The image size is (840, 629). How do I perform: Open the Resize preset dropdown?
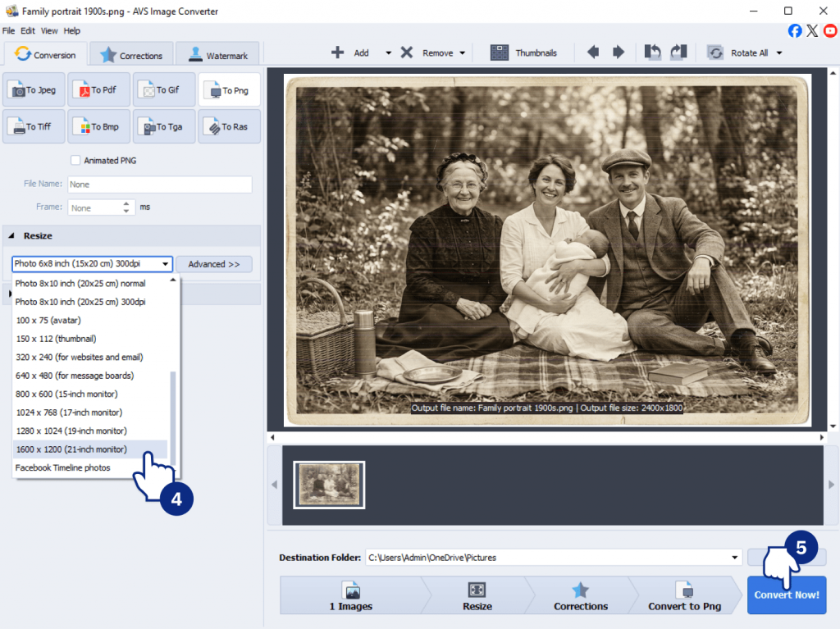click(166, 264)
